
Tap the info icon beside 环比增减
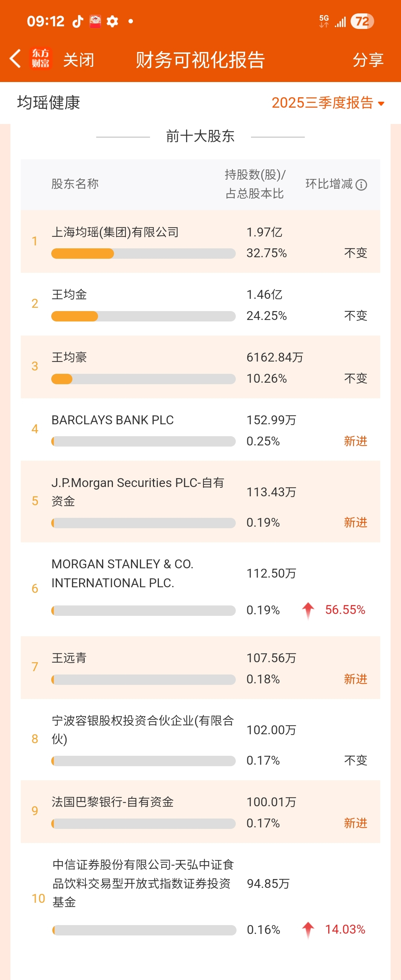tap(361, 185)
